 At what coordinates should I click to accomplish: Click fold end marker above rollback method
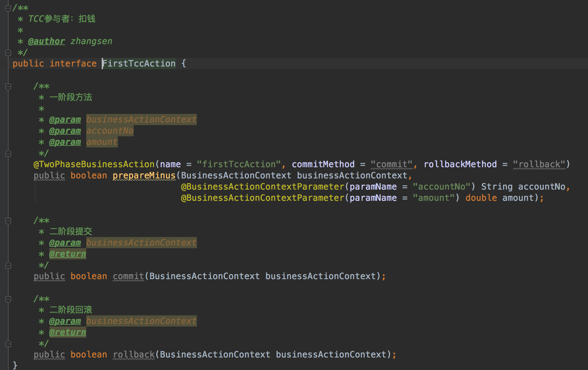8,343
